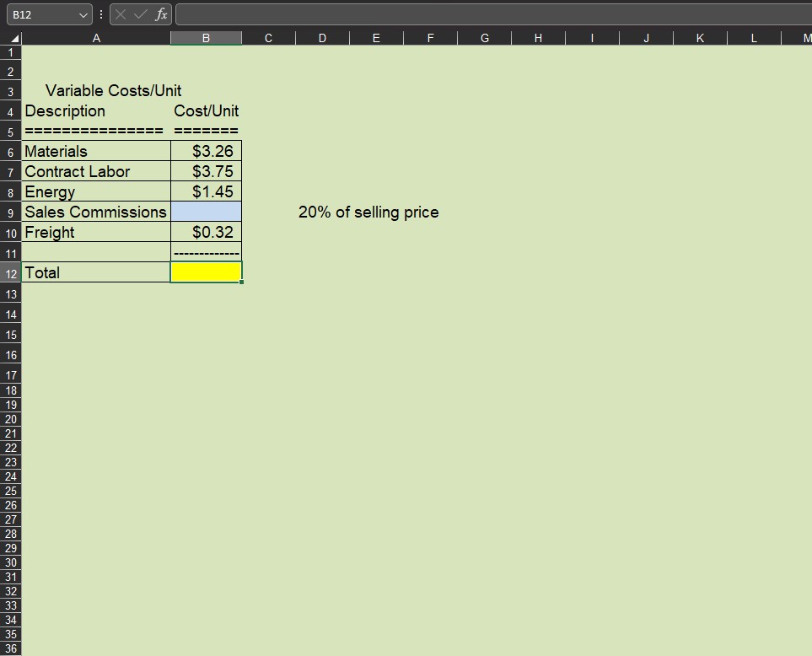Select row 12 header
Image resolution: width=812 pixels, height=656 pixels.
pos(10,273)
